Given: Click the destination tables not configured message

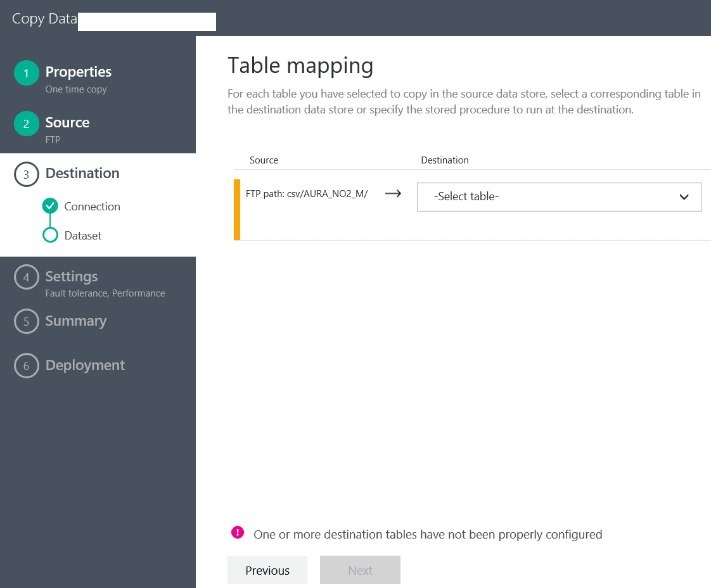Looking at the screenshot, I should (428, 535).
